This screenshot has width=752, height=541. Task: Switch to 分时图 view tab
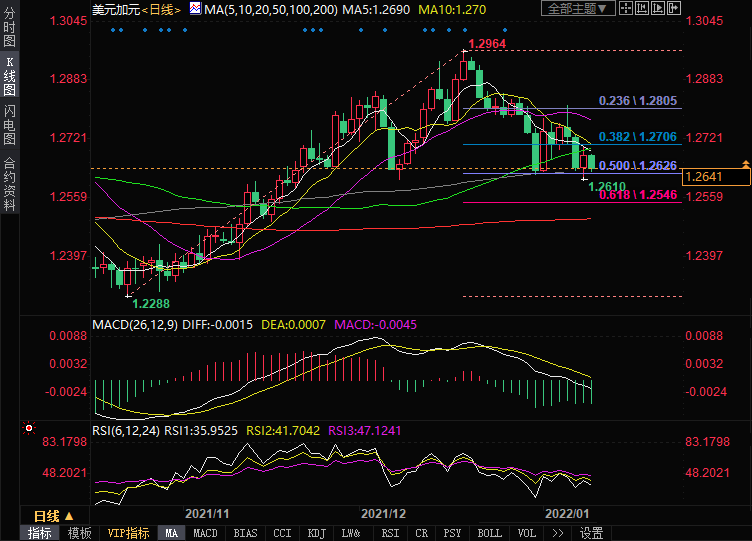[9, 28]
